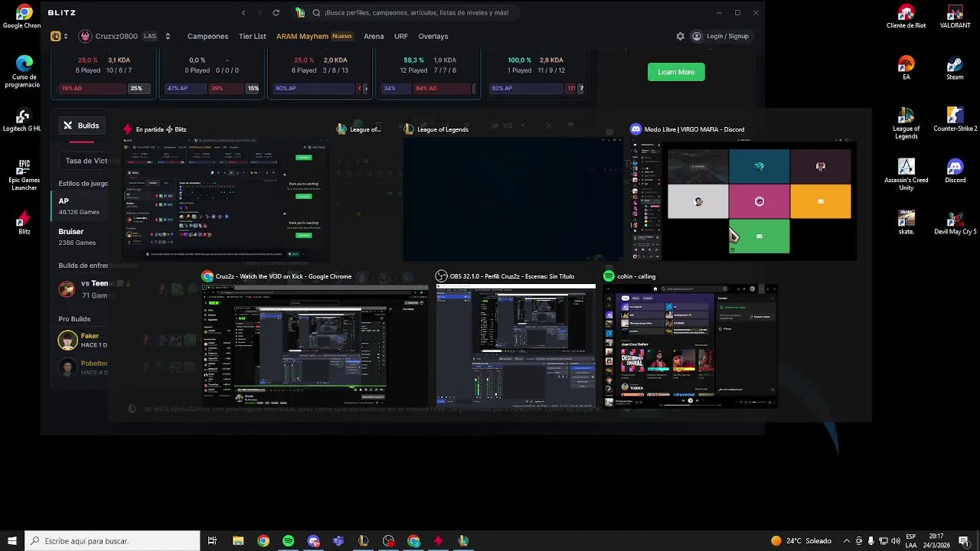
Task: Open League of Legends desktop shortcut
Action: tap(906, 122)
